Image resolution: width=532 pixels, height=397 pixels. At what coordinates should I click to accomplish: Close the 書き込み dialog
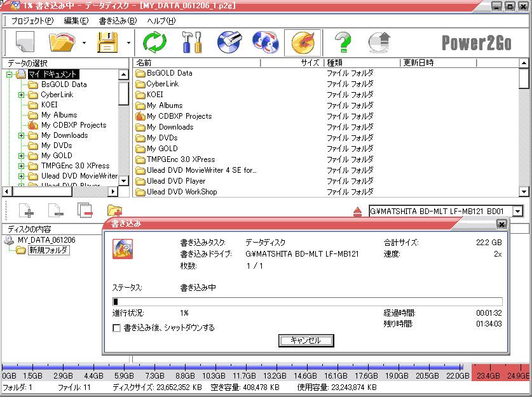tap(501, 224)
